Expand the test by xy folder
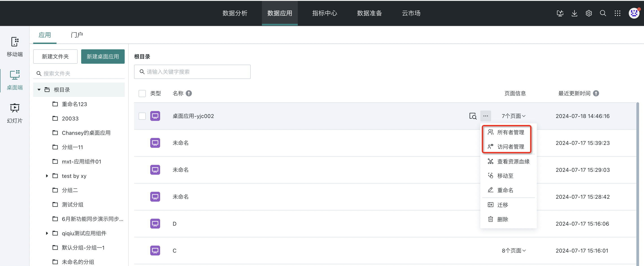 click(47, 176)
